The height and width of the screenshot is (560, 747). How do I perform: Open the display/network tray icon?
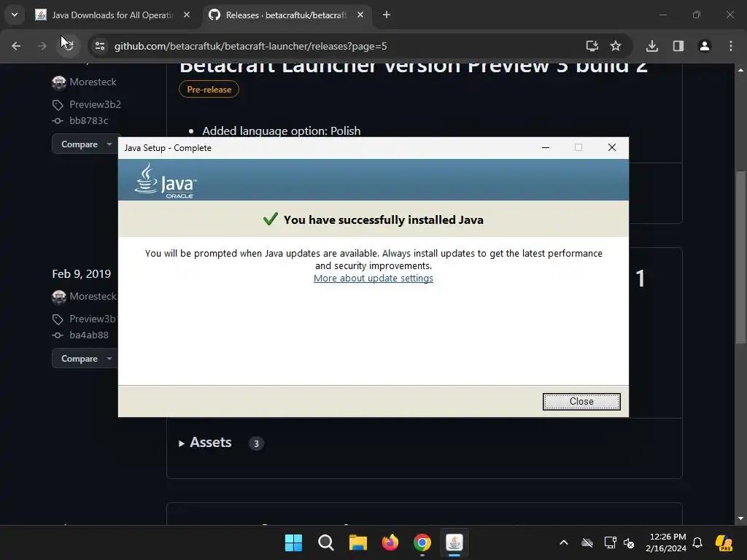tap(610, 542)
